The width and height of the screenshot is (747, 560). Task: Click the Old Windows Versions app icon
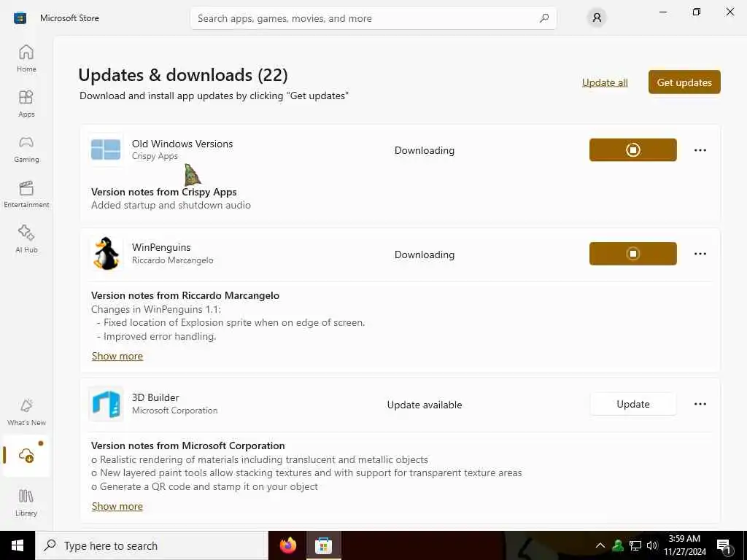pyautogui.click(x=106, y=150)
